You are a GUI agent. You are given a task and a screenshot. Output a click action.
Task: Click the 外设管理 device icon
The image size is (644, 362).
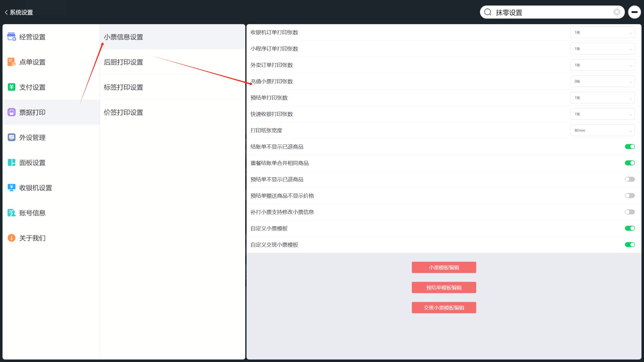[12, 137]
